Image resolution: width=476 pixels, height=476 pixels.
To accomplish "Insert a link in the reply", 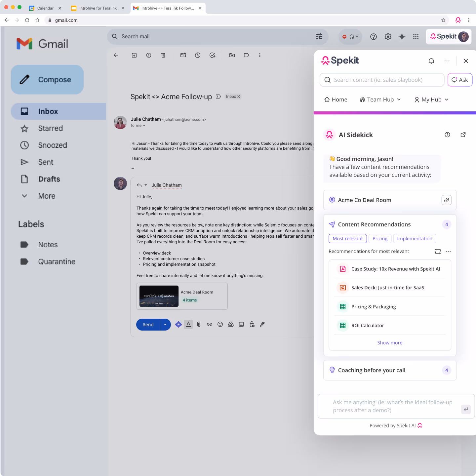I will [x=210, y=324].
